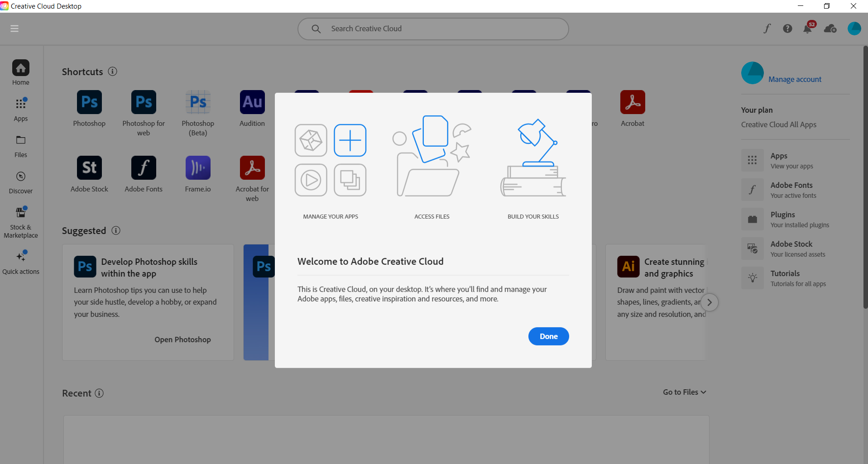Click the Build Your Skills illustration

(x=533, y=158)
